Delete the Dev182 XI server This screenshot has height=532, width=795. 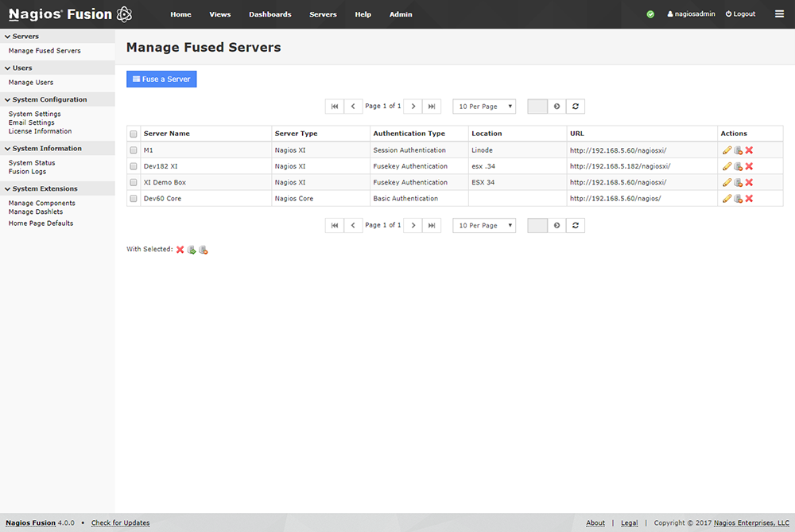click(x=749, y=166)
